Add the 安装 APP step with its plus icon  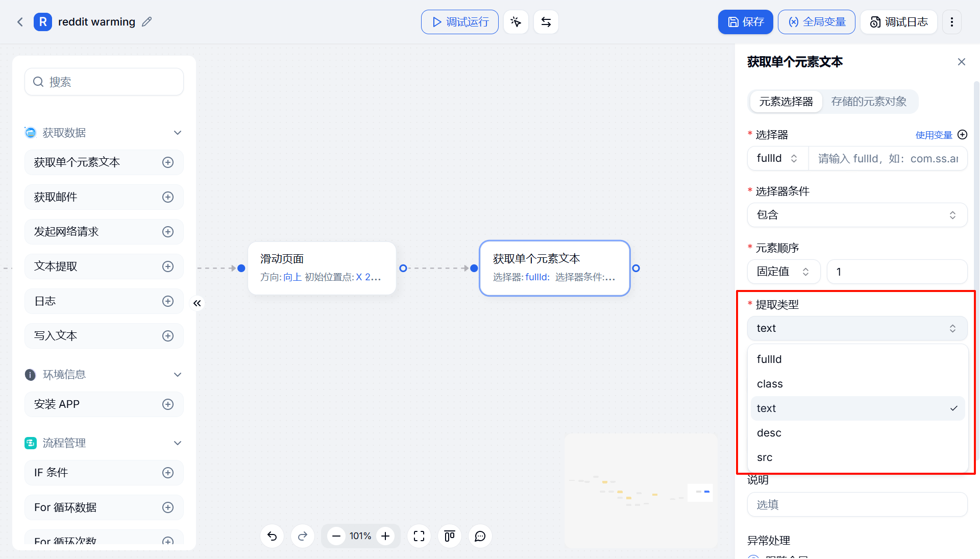point(168,404)
